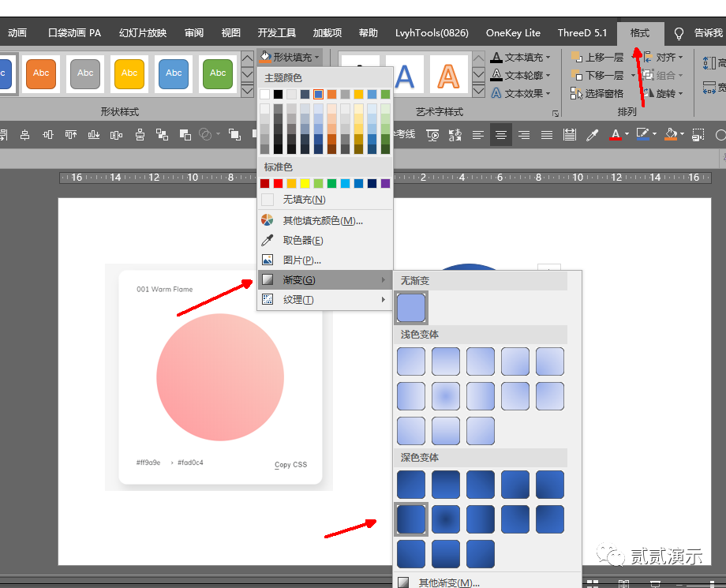This screenshot has width=726, height=588.
Task: Open the 旋转 dropdown
Action: point(663,93)
